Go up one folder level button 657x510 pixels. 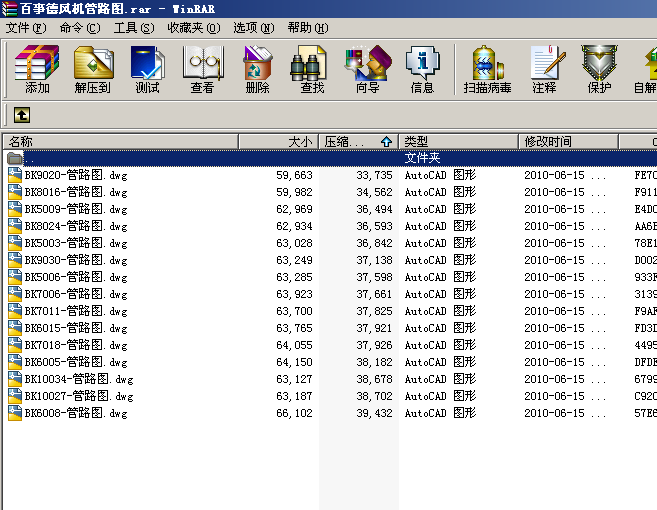tap(22, 115)
